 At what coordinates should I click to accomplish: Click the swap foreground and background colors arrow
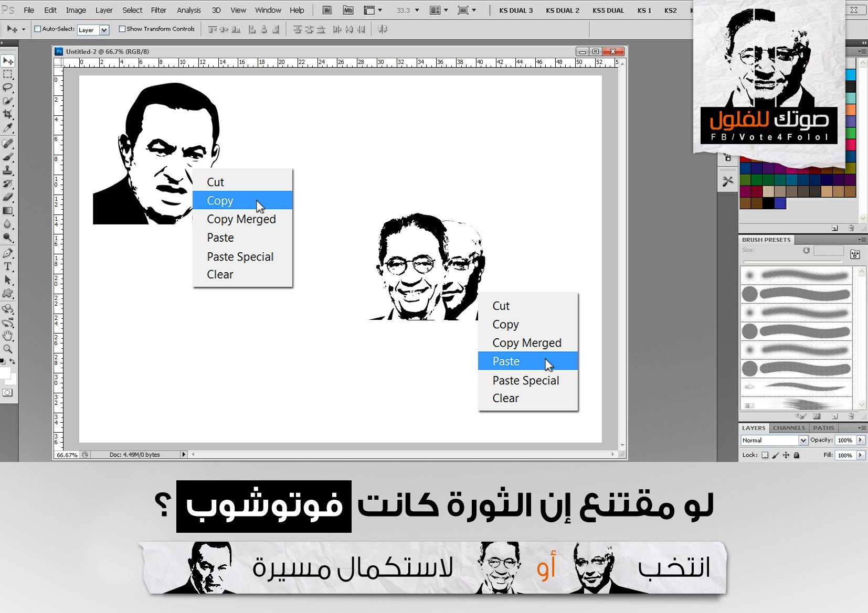[x=13, y=361]
